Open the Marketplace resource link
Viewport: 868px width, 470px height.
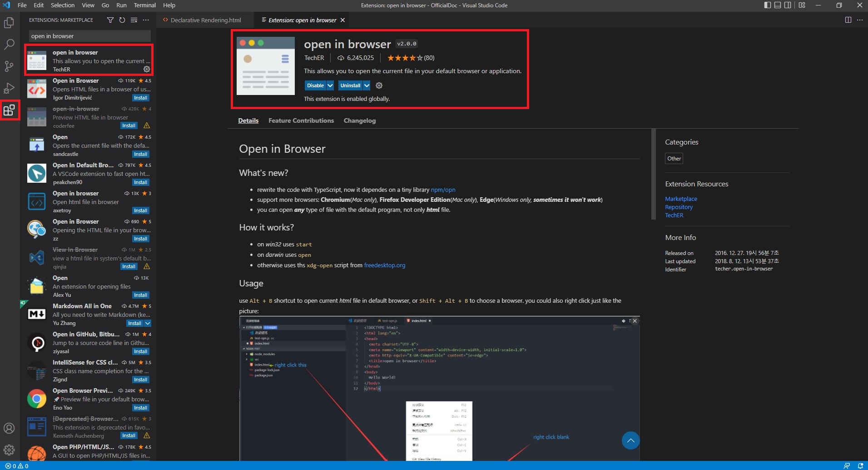pyautogui.click(x=681, y=199)
